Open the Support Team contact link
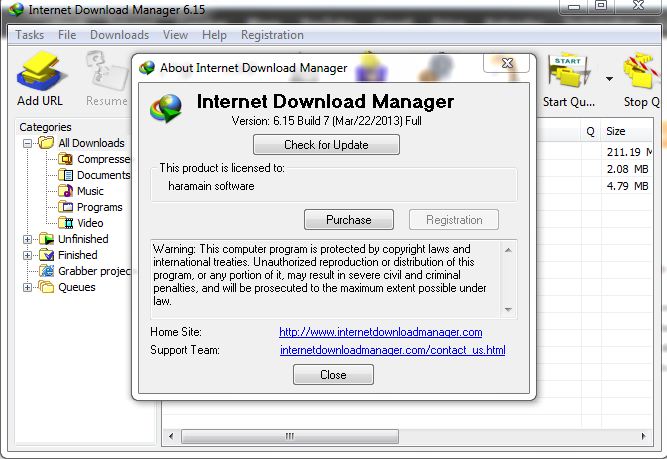The height and width of the screenshot is (459, 667). coord(393,350)
